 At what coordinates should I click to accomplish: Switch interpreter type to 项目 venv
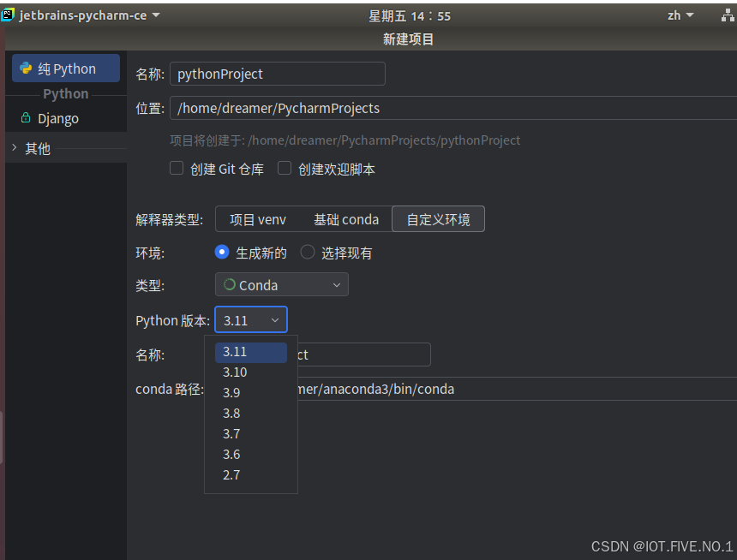tap(258, 219)
